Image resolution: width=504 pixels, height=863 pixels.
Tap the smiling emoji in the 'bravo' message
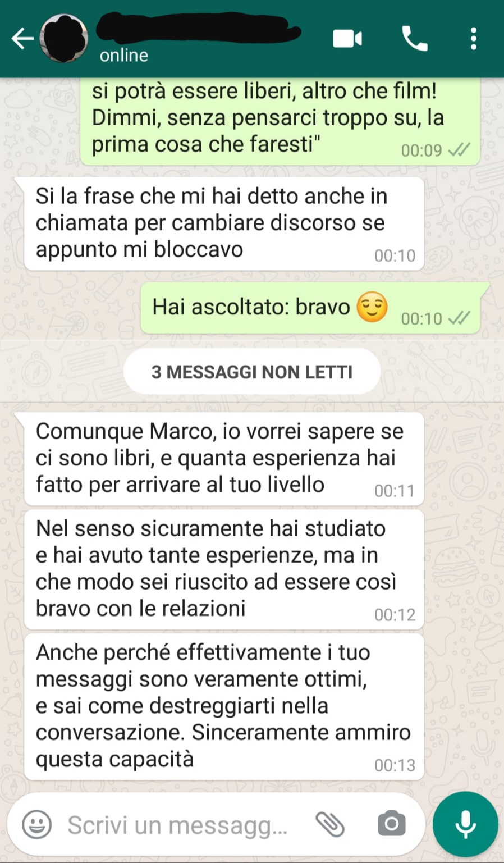[x=372, y=307]
